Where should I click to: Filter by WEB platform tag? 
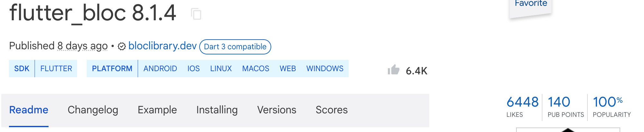click(288, 69)
